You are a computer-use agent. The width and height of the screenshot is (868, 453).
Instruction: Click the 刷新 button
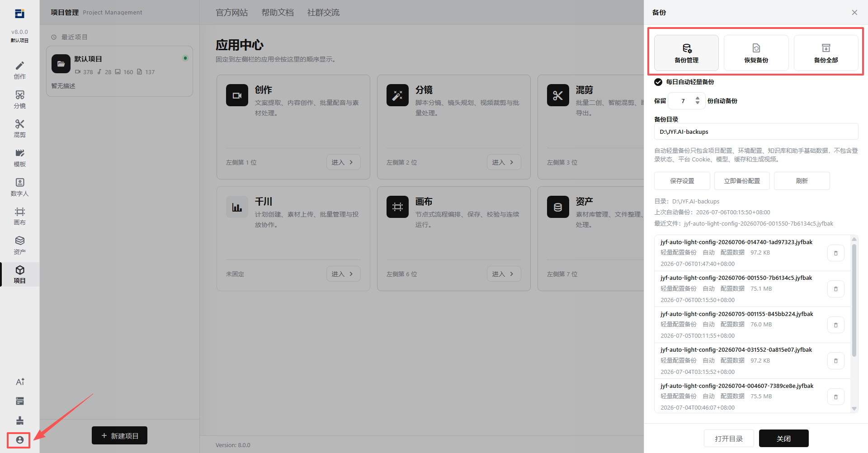pos(802,181)
